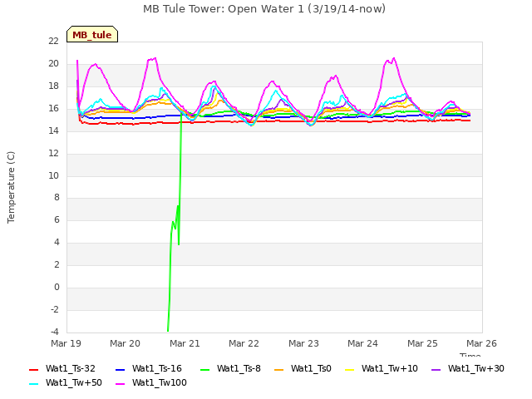Select the Wat1_Tw100 legend label
The image size is (532, 399).
(160, 383)
